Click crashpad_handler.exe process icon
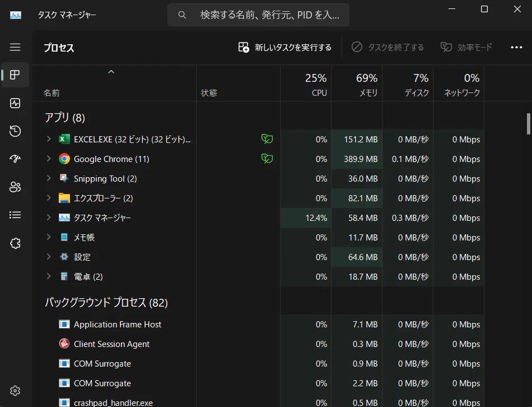Screen dimensions: 532x407 coord(64,403)
